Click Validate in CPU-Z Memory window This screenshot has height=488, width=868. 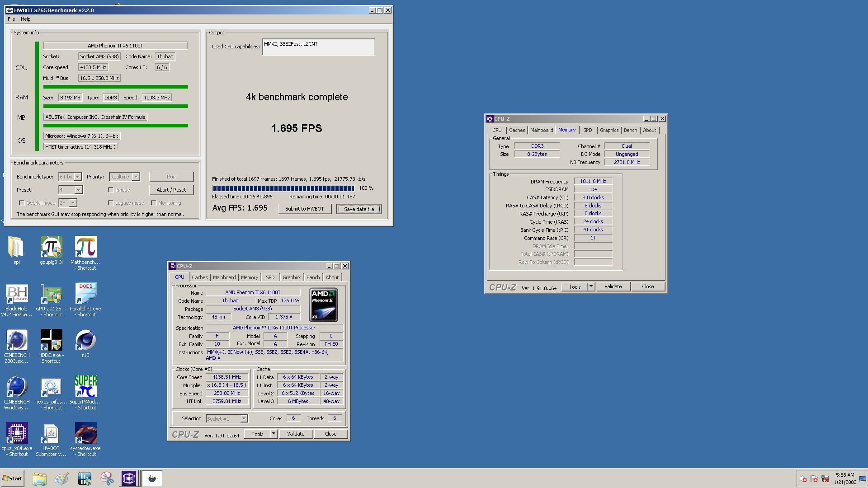(x=613, y=286)
